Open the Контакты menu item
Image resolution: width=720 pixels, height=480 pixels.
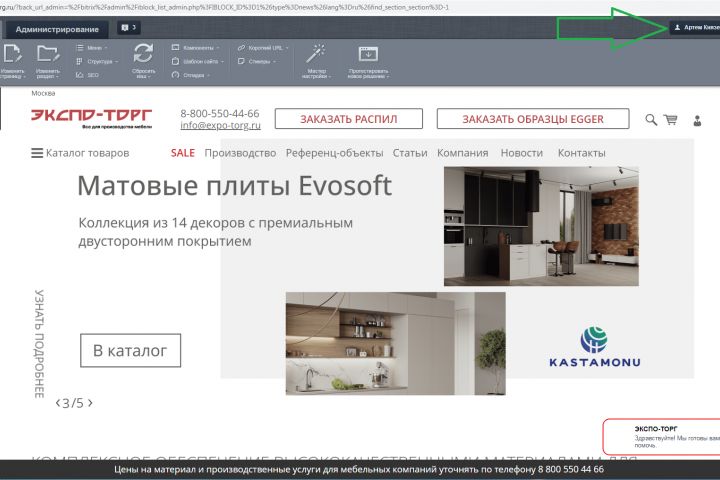click(x=581, y=153)
